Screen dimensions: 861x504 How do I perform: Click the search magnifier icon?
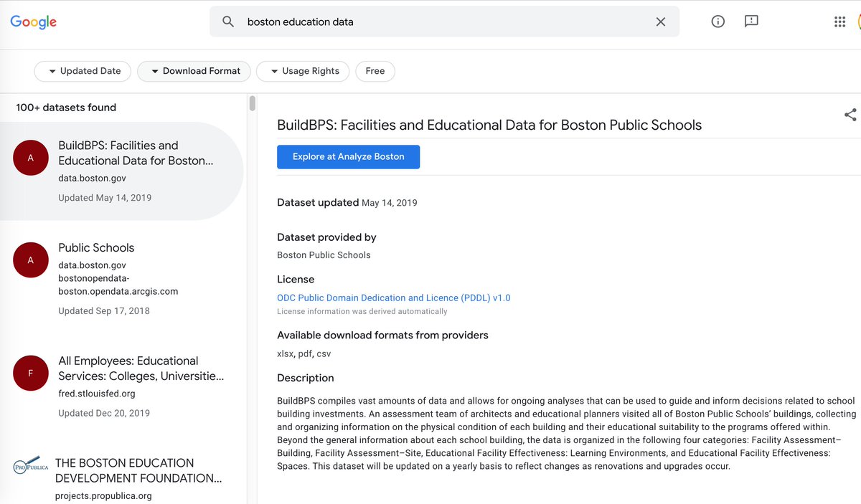pyautogui.click(x=228, y=22)
